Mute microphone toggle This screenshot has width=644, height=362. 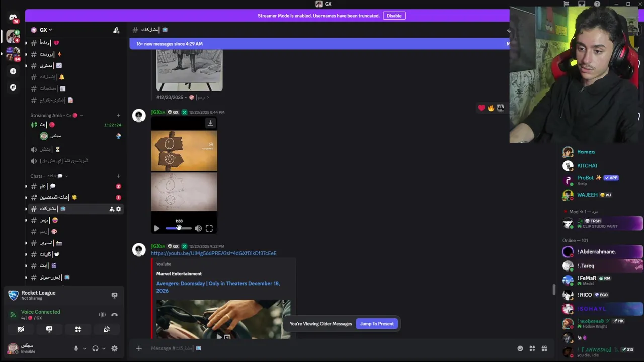76,348
